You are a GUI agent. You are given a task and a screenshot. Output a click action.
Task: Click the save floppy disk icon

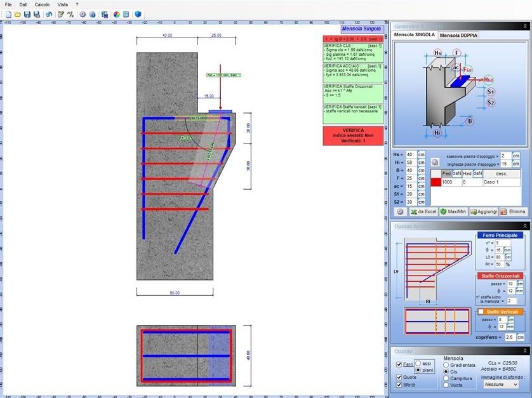click(x=27, y=14)
